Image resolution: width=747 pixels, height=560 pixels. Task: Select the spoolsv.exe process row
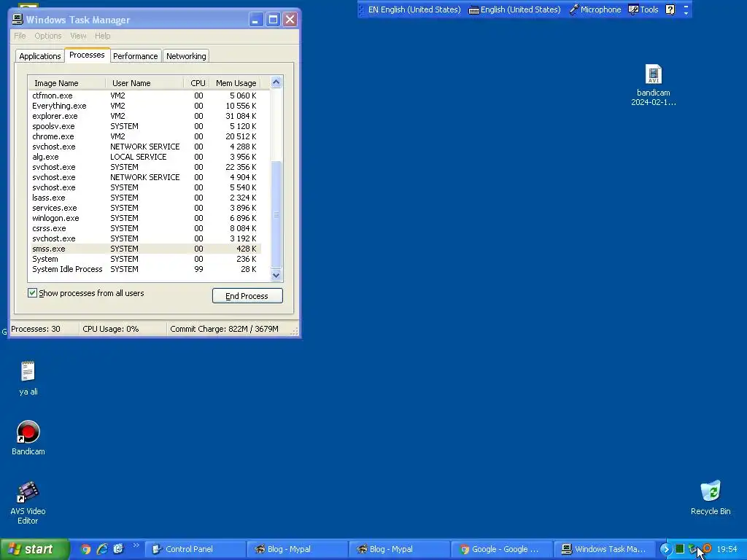tap(145, 126)
